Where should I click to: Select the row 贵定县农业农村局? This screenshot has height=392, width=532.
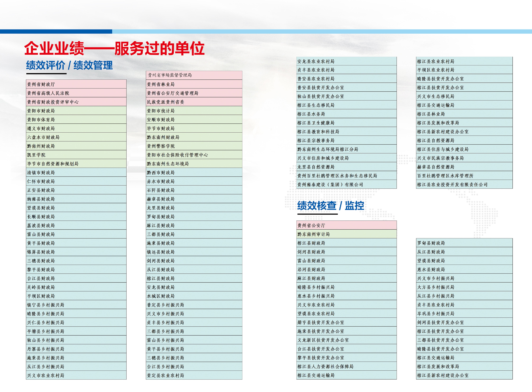tap(194, 375)
